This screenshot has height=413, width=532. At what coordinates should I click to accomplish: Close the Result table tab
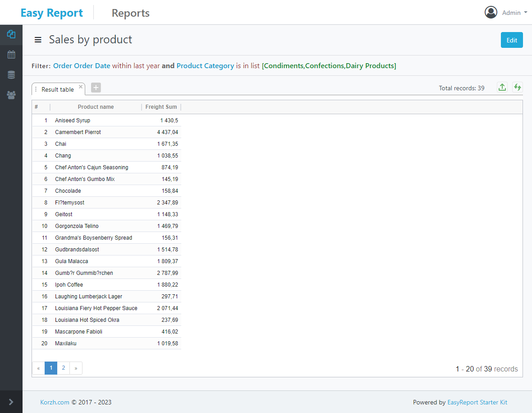[81, 86]
